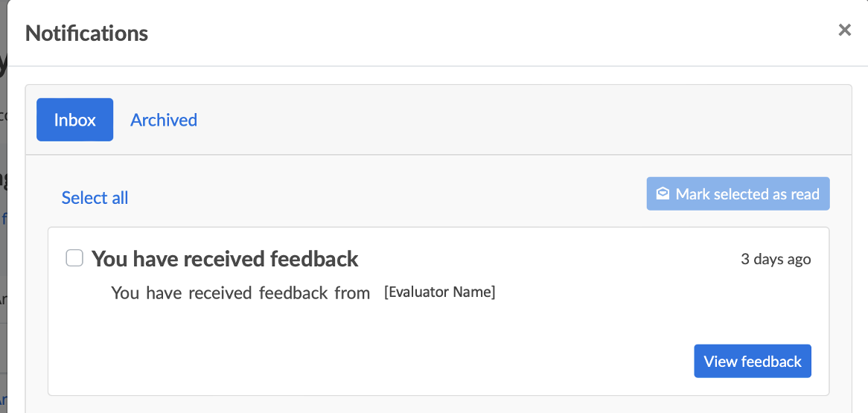Click the 3 days ago timestamp
This screenshot has width=868, height=413.
[776, 259]
